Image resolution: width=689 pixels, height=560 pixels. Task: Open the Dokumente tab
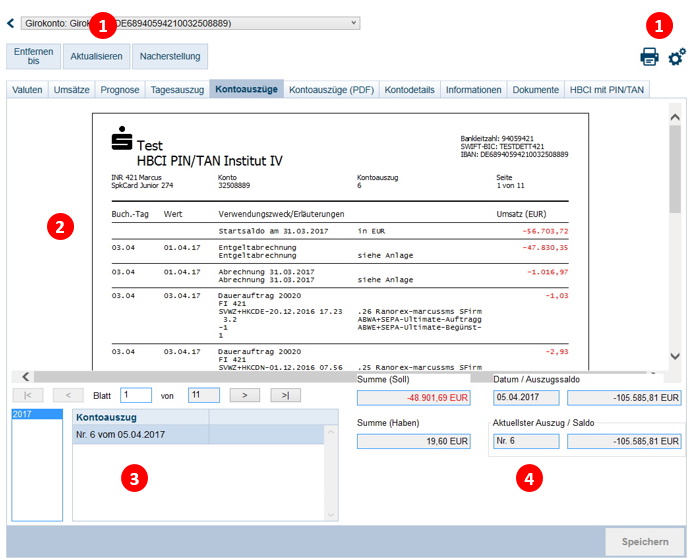click(536, 90)
